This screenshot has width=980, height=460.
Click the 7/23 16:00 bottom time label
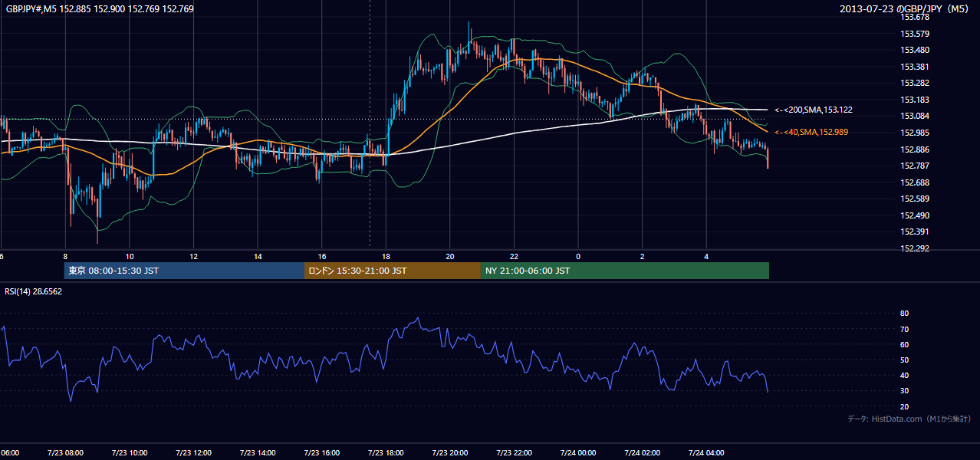[322, 453]
